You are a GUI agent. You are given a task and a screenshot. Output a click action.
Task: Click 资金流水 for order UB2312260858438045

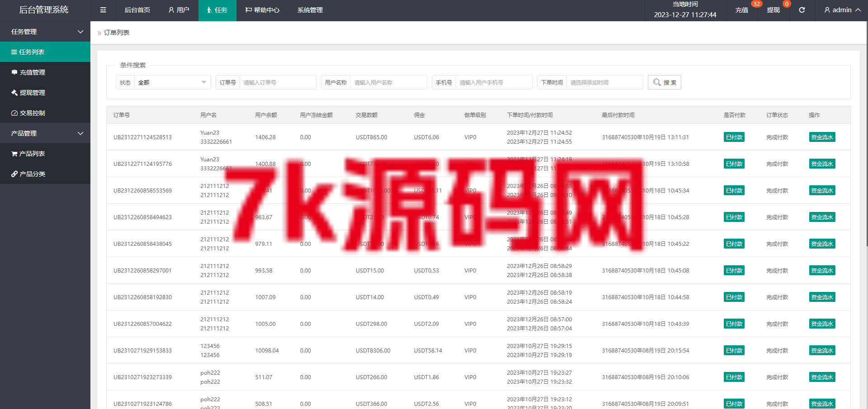822,244
